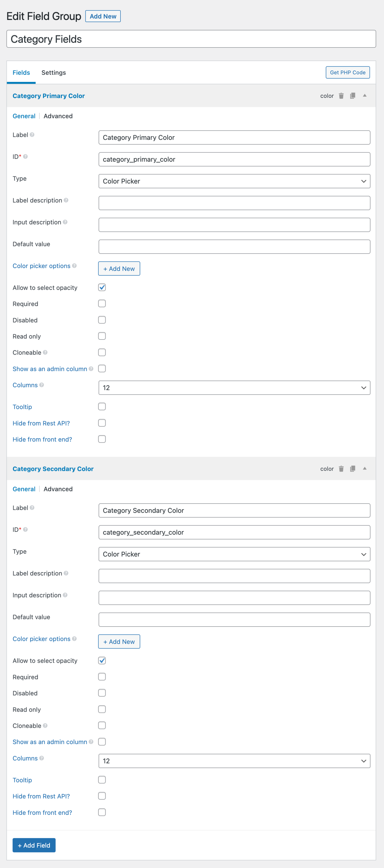Click help icon beside primary Color picker options
Viewport: 384px width, 868px height.
coord(74,266)
